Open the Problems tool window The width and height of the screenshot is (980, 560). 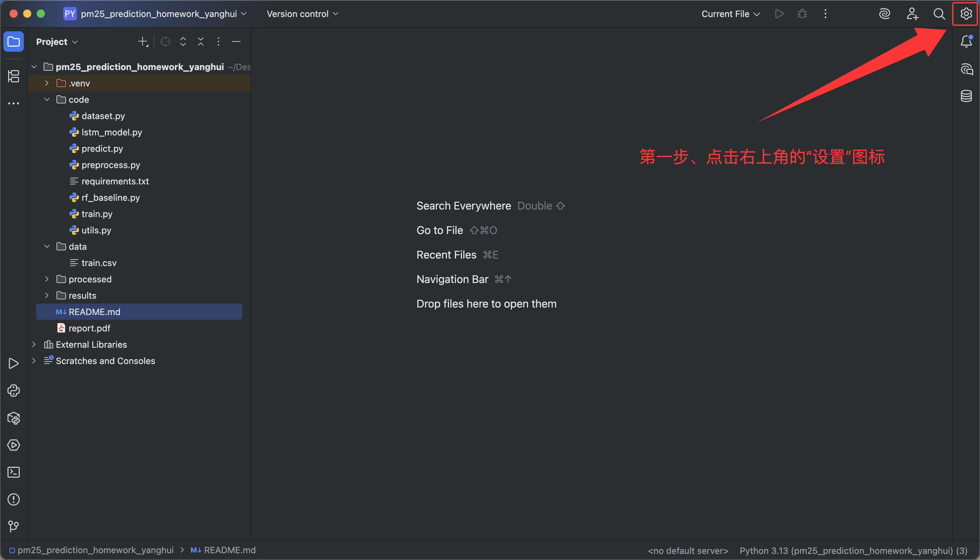[14, 499]
